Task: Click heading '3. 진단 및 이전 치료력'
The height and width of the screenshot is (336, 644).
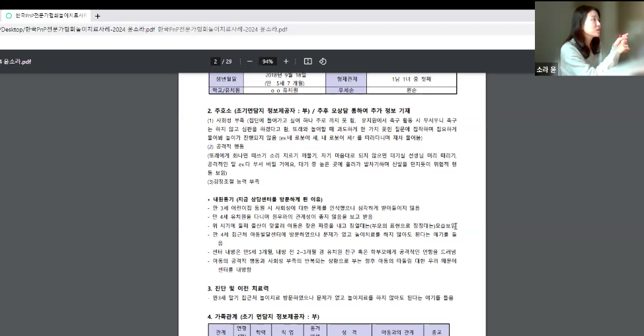Action: (x=238, y=288)
